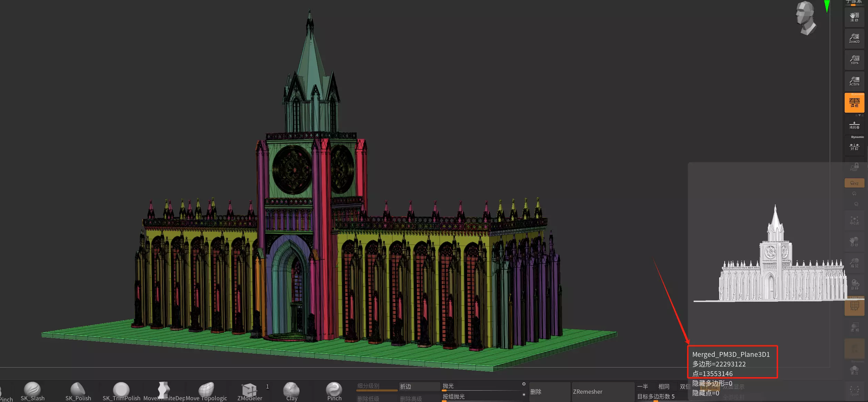Toggle PolyF polyframe display
This screenshot has width=868, height=402.
854,306
